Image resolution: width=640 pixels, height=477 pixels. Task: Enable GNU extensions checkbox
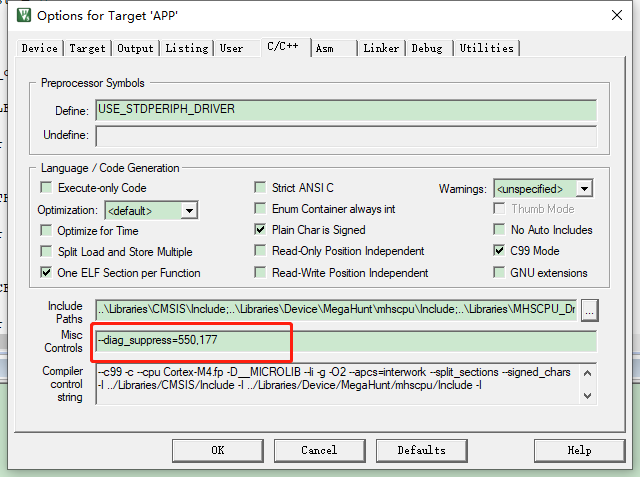499,272
